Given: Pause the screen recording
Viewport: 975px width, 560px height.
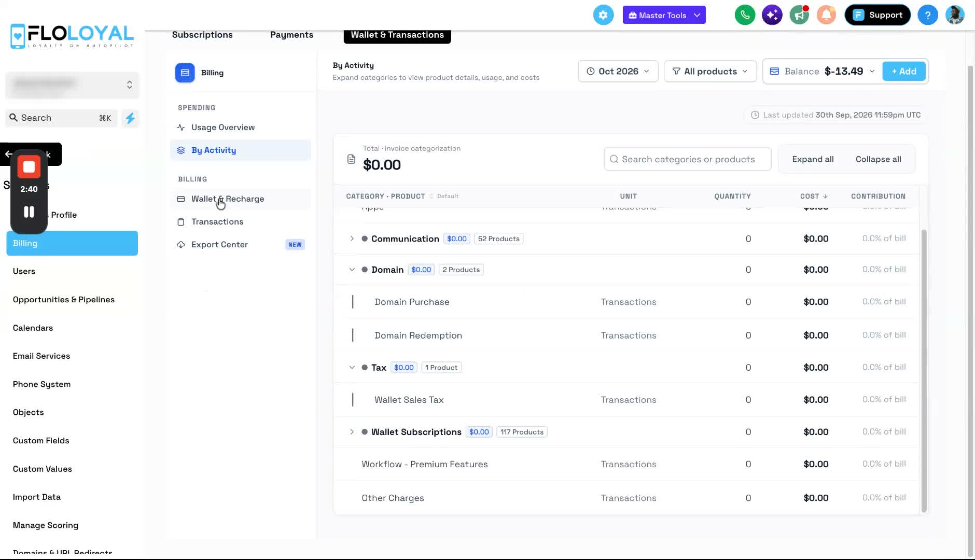Looking at the screenshot, I should [29, 212].
